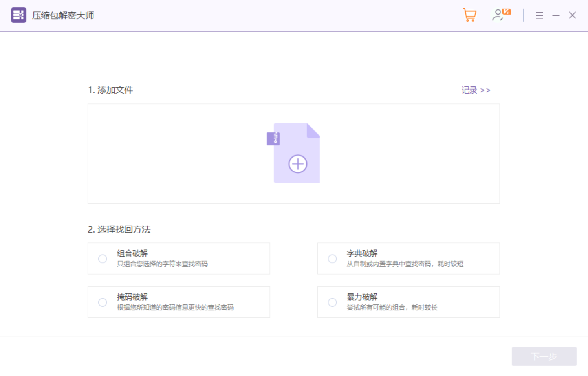
Task: Open the shopping cart
Action: click(x=470, y=15)
